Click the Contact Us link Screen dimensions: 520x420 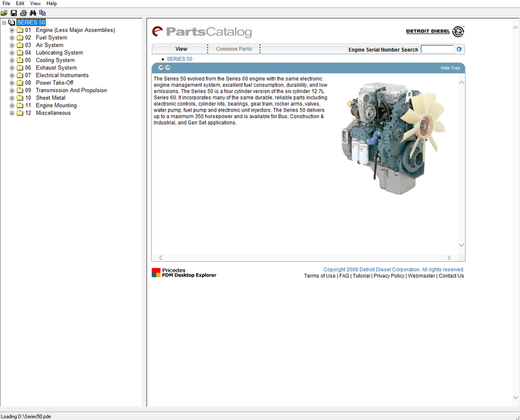[x=451, y=276]
